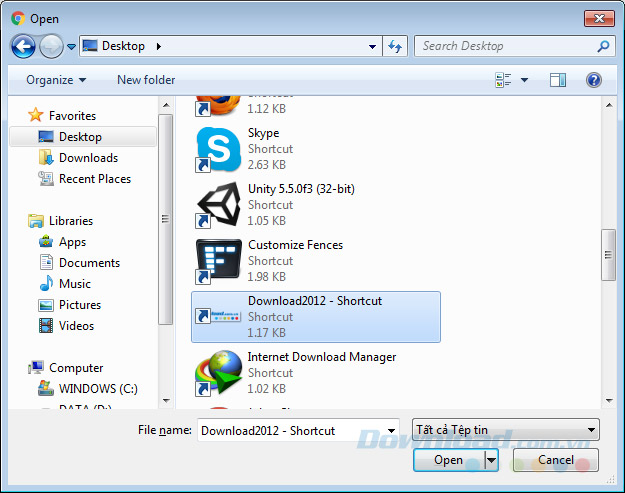Expand the File name combo box arrow
The image size is (625, 493).
(391, 431)
